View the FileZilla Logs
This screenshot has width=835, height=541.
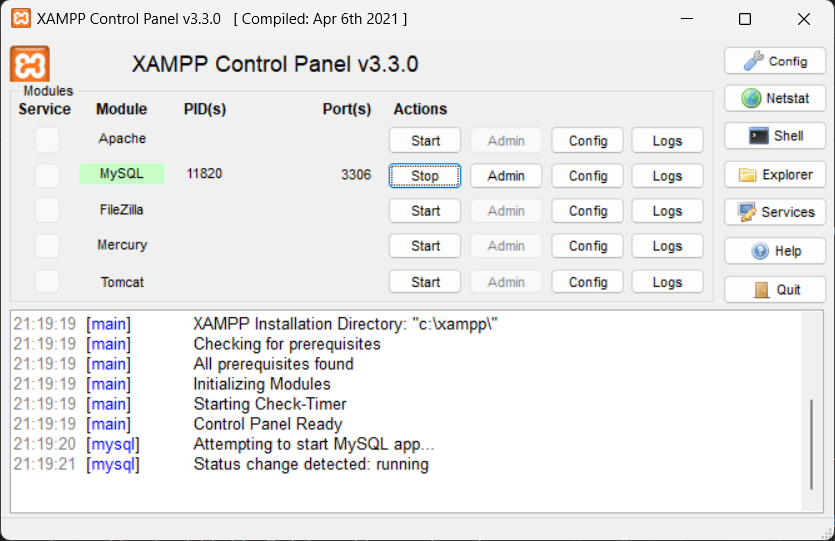[667, 211]
